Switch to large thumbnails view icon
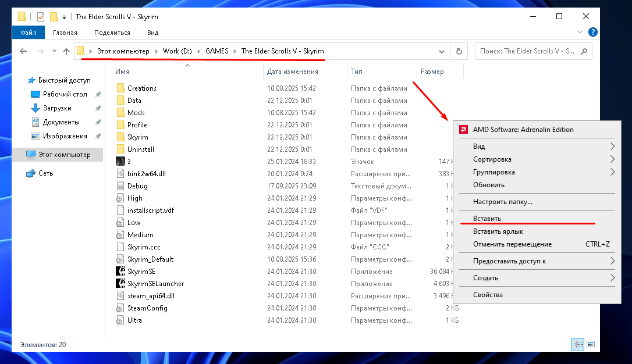The height and width of the screenshot is (364, 632). pyautogui.click(x=591, y=345)
